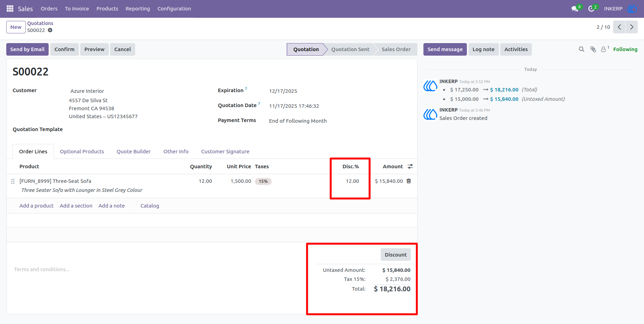
Task: Select the Quotation Sent status stage
Action: click(x=350, y=49)
